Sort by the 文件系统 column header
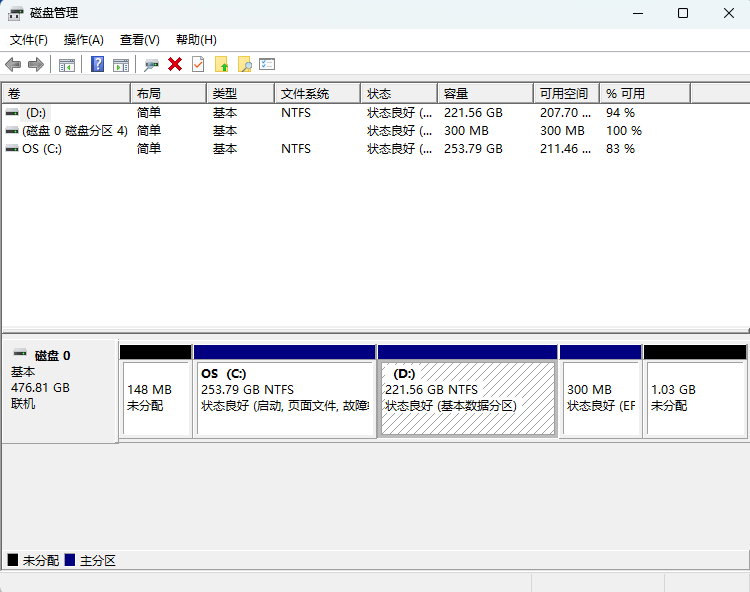Image resolution: width=750 pixels, height=592 pixels. (318, 93)
